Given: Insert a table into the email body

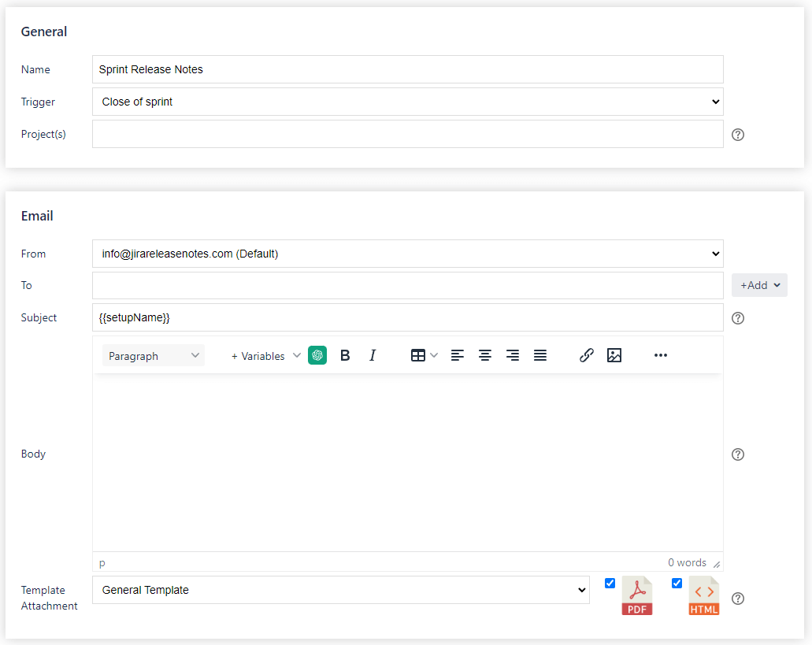Looking at the screenshot, I should click(x=419, y=355).
